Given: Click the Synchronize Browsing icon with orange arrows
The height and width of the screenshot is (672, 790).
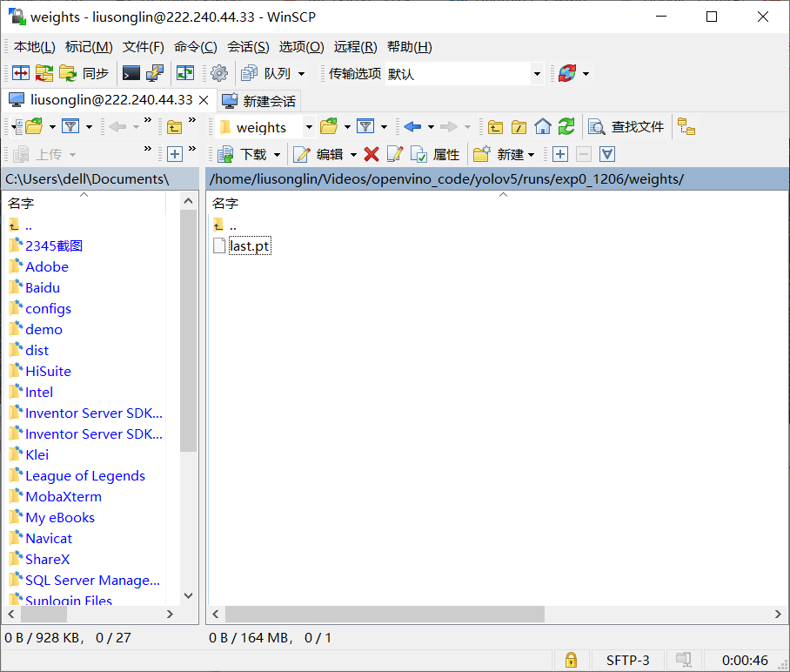Looking at the screenshot, I should (44, 74).
